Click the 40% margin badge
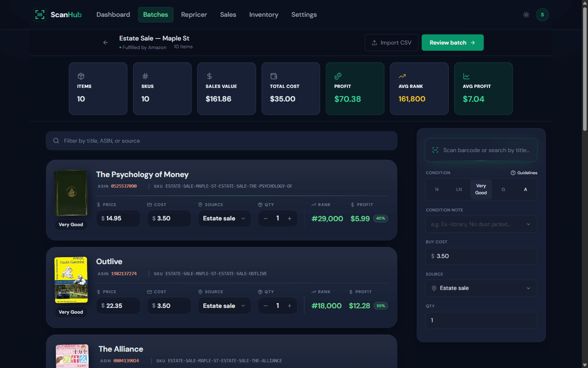The image size is (588, 368). 381,218
